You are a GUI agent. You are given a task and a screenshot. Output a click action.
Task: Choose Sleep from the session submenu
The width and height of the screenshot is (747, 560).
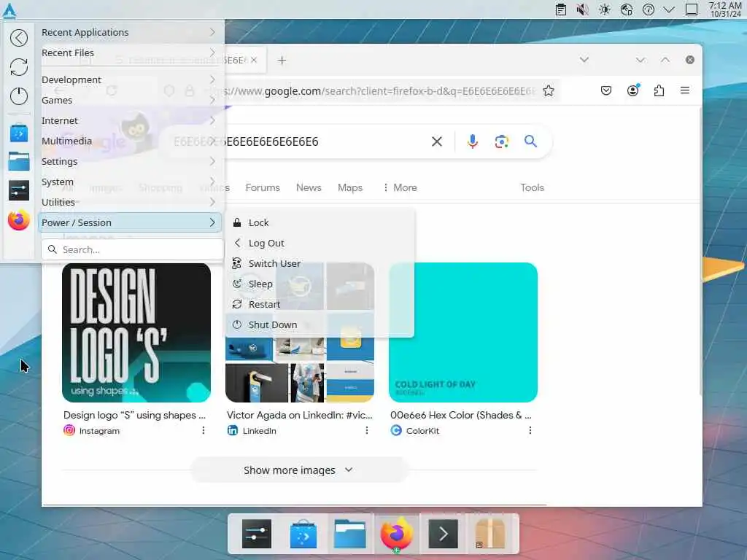pyautogui.click(x=320, y=284)
